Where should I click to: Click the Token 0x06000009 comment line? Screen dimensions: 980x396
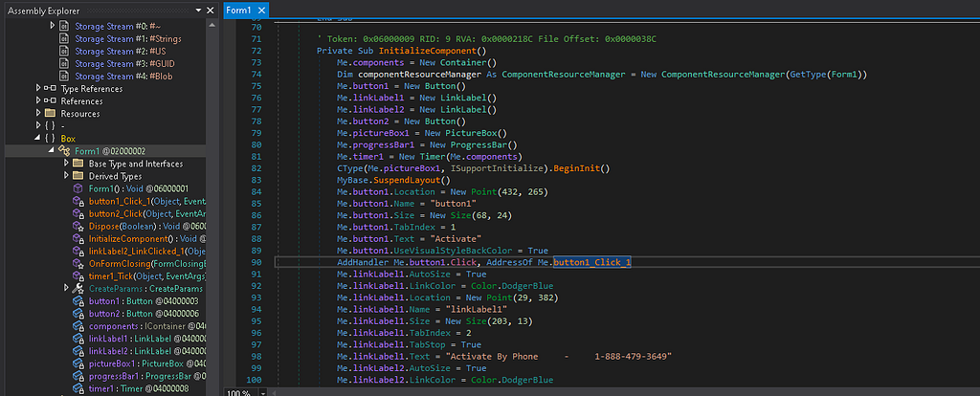(x=487, y=38)
